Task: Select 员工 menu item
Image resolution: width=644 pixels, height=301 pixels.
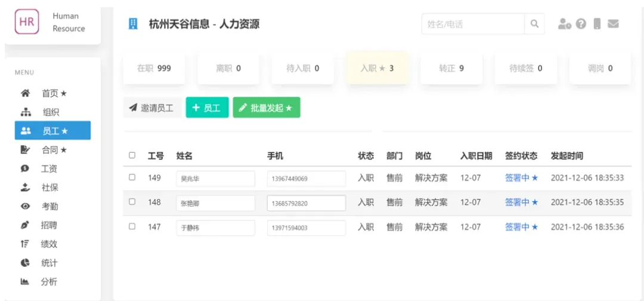Action: 52,131
